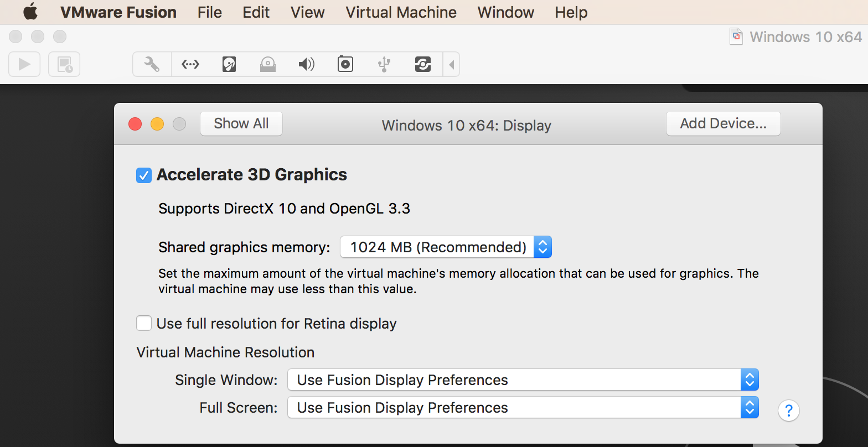Click the Windows 10 x64 document icon

tap(736, 37)
